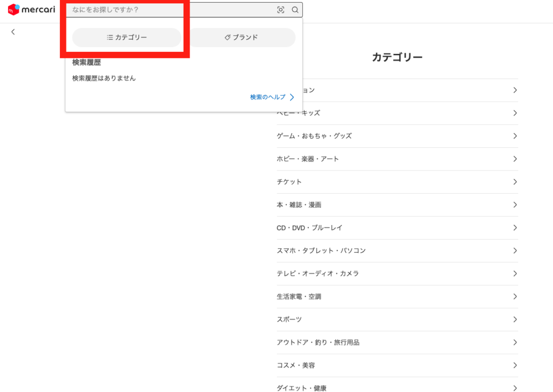Open the スポーツ category
The width and height of the screenshot is (553, 392).
click(x=397, y=320)
